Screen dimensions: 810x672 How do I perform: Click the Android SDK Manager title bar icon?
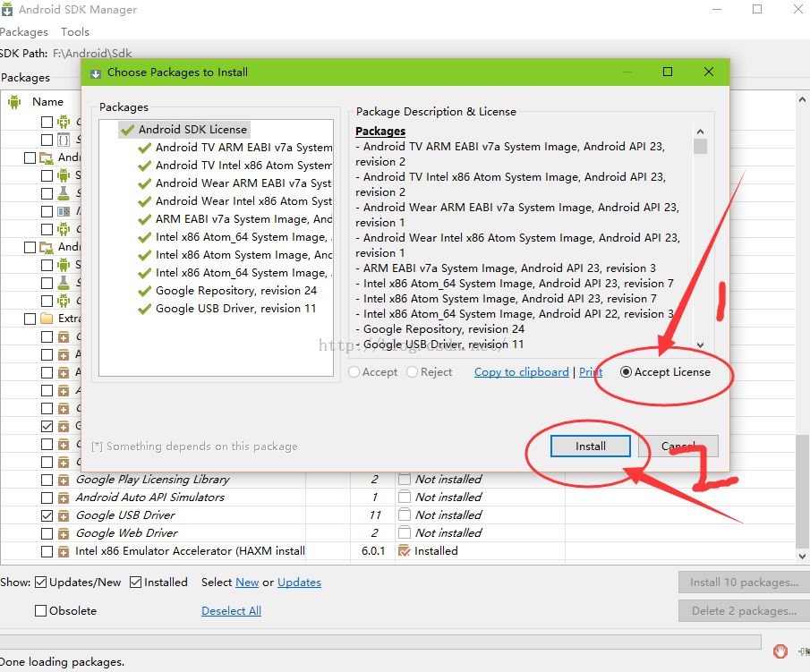(7, 9)
